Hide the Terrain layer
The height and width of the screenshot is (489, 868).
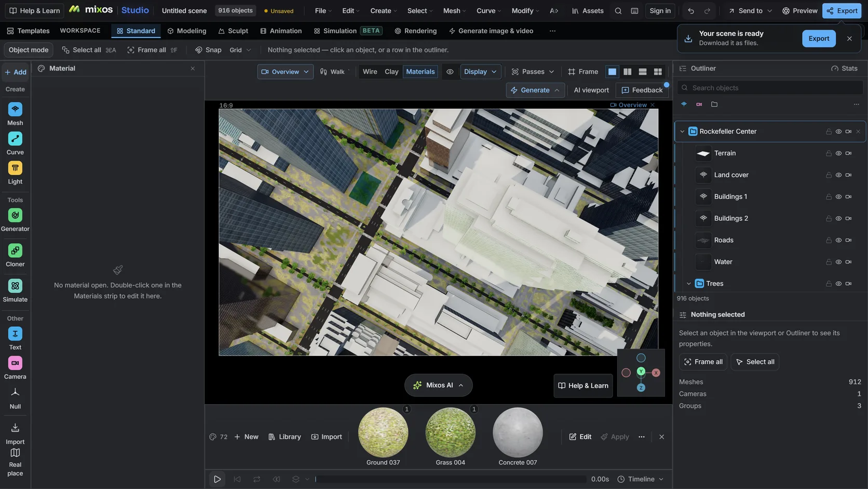(838, 153)
